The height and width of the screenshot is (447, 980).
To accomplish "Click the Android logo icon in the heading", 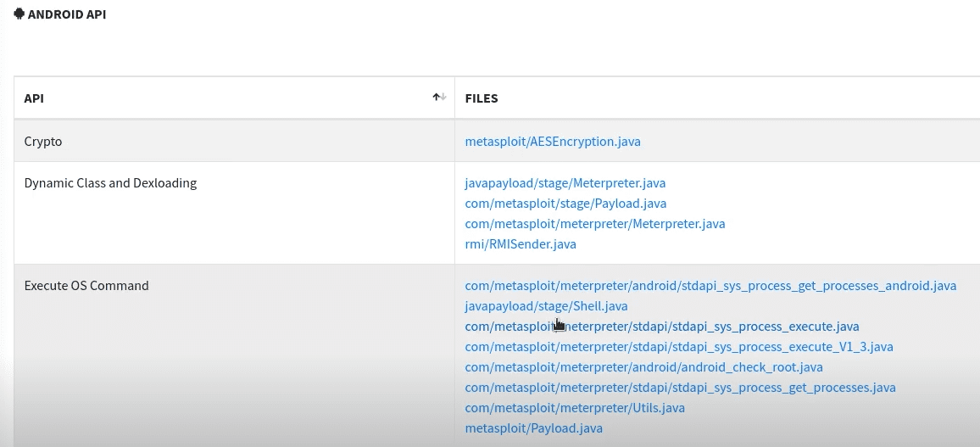I will pyautogui.click(x=19, y=14).
